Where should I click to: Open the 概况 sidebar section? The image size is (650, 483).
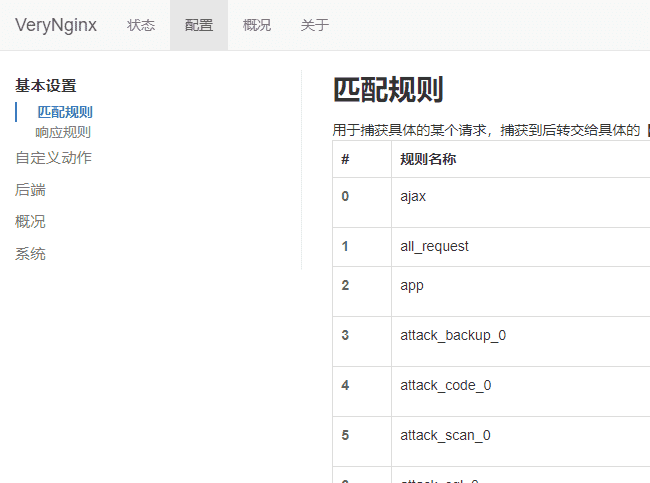pos(30,221)
